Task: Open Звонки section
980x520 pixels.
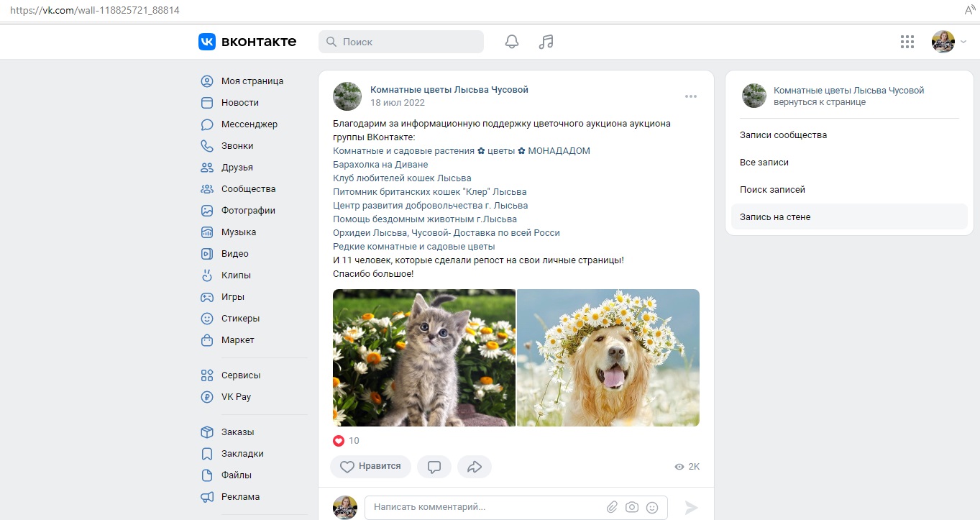Action: pos(237,146)
